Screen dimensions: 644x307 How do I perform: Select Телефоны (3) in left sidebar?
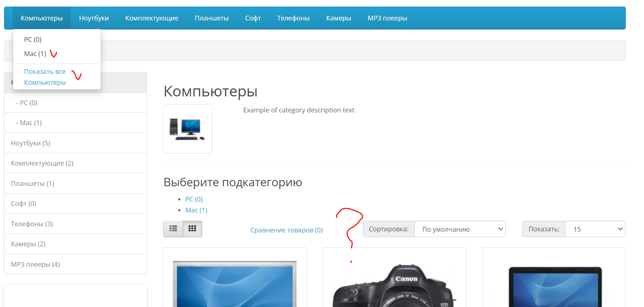pos(32,224)
